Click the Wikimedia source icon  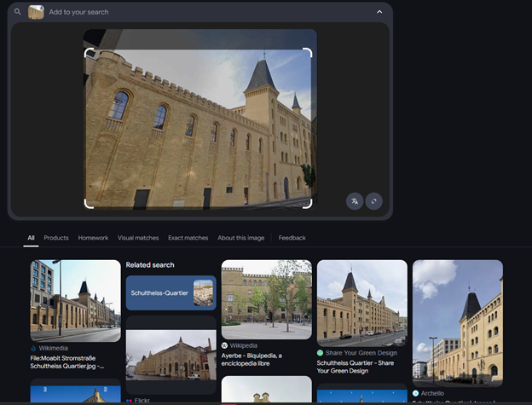(x=33, y=348)
